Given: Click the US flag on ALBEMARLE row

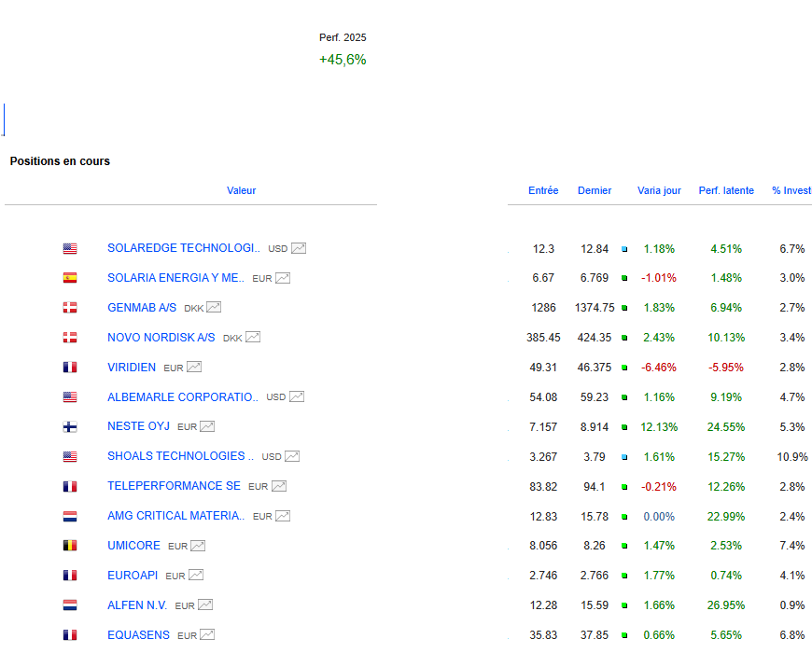Looking at the screenshot, I should coord(70,397).
